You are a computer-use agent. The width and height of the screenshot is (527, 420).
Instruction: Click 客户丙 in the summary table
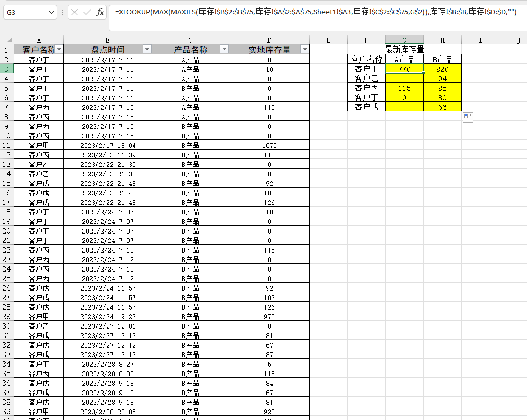coord(366,88)
